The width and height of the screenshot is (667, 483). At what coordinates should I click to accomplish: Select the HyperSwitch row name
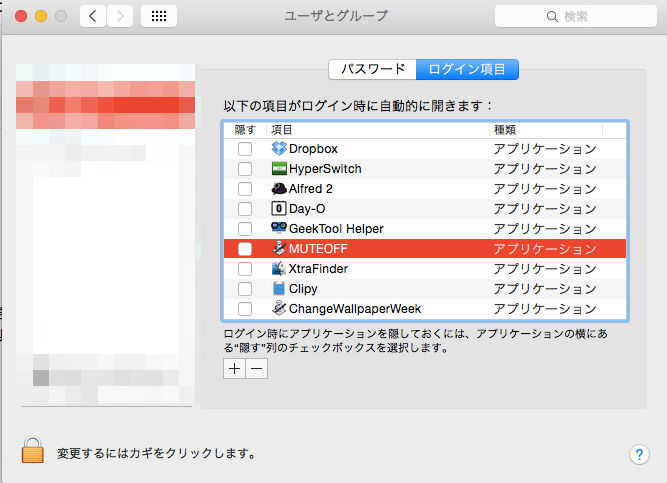[325, 169]
